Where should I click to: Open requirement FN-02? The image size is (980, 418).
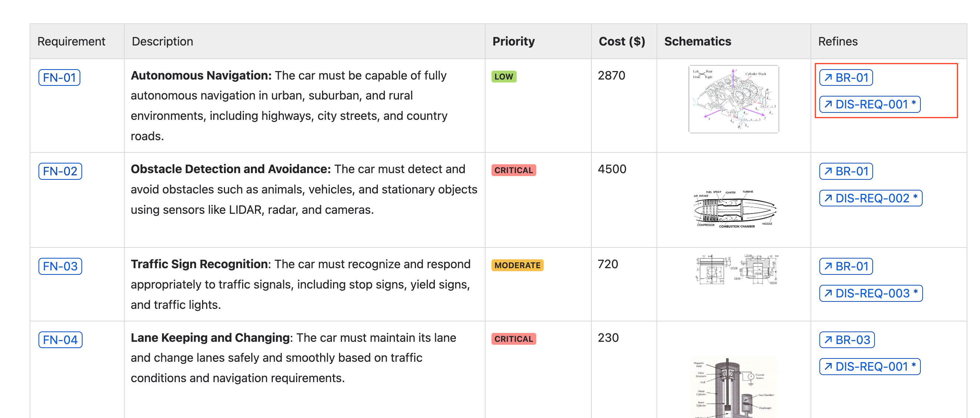[x=60, y=171]
